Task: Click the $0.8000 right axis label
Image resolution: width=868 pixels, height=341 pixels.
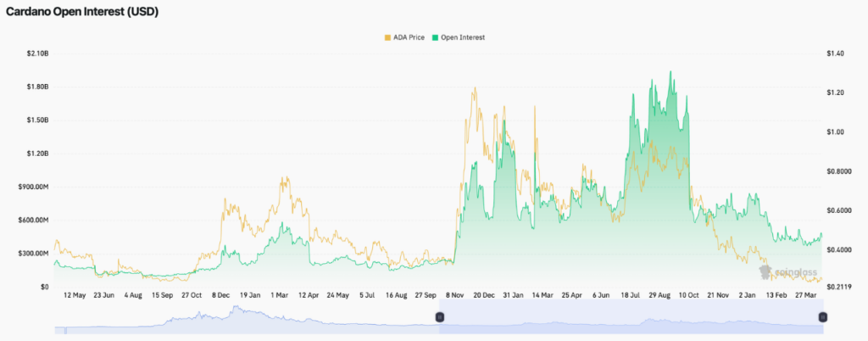Action: pyautogui.click(x=840, y=171)
